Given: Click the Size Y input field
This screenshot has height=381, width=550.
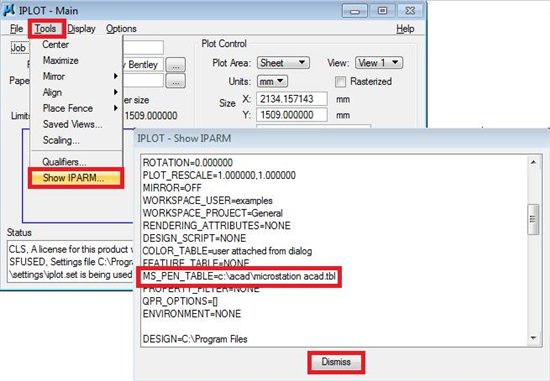Looking at the screenshot, I should (x=291, y=115).
